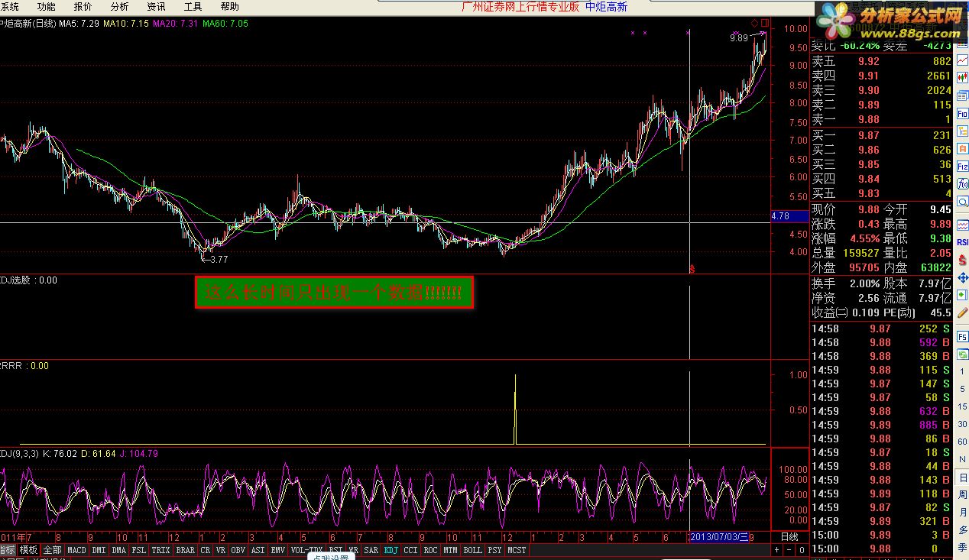
Task: Select the 月 monthly period button
Action: coord(961,512)
